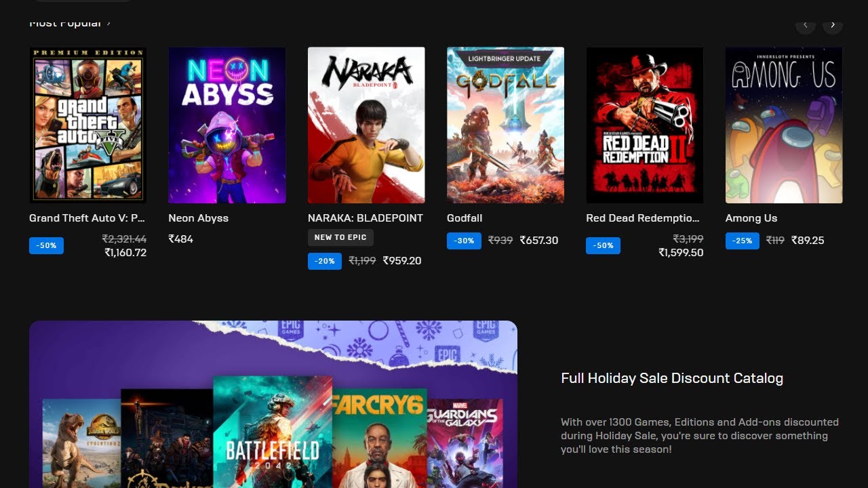Click the Godfall game cover
The width and height of the screenshot is (868, 488).
[x=505, y=125]
